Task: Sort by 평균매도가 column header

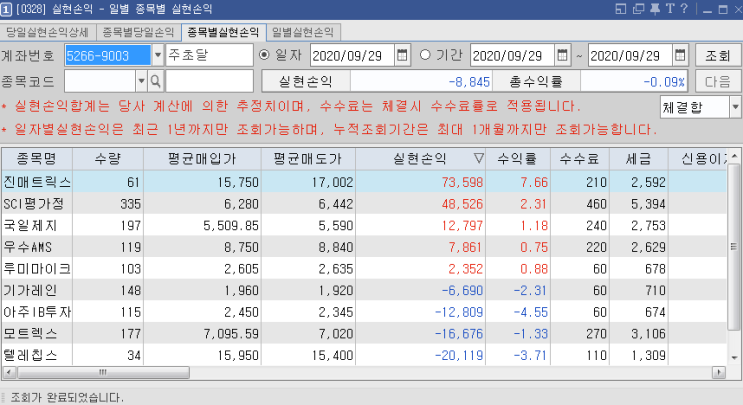Action: click(308, 158)
